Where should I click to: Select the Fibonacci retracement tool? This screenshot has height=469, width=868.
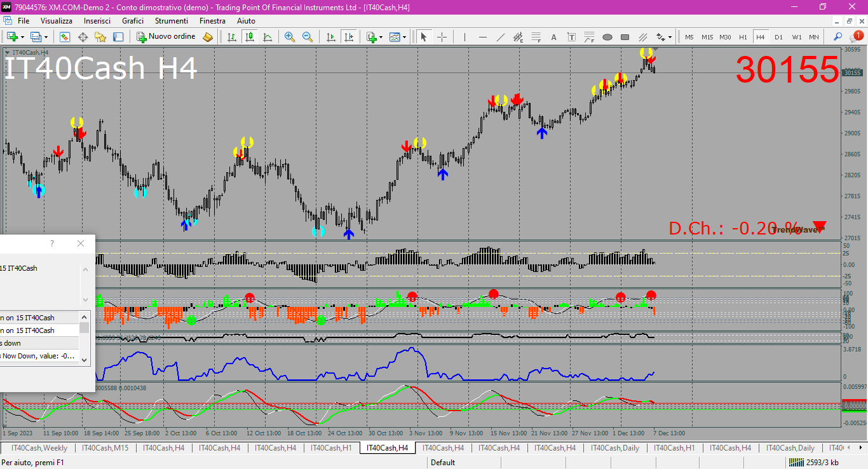click(x=536, y=37)
